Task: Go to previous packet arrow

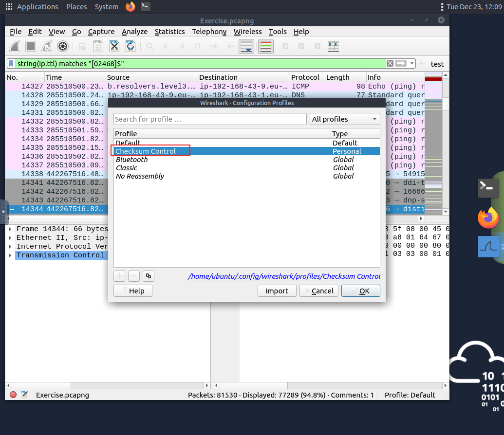Action: coord(166,46)
